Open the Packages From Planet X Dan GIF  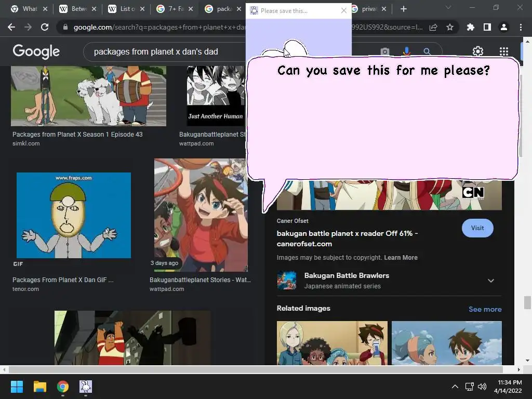74,215
